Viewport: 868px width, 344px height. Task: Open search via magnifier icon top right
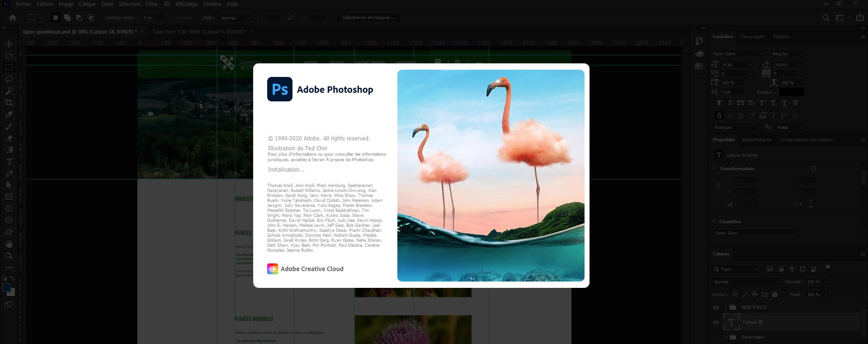(x=826, y=18)
